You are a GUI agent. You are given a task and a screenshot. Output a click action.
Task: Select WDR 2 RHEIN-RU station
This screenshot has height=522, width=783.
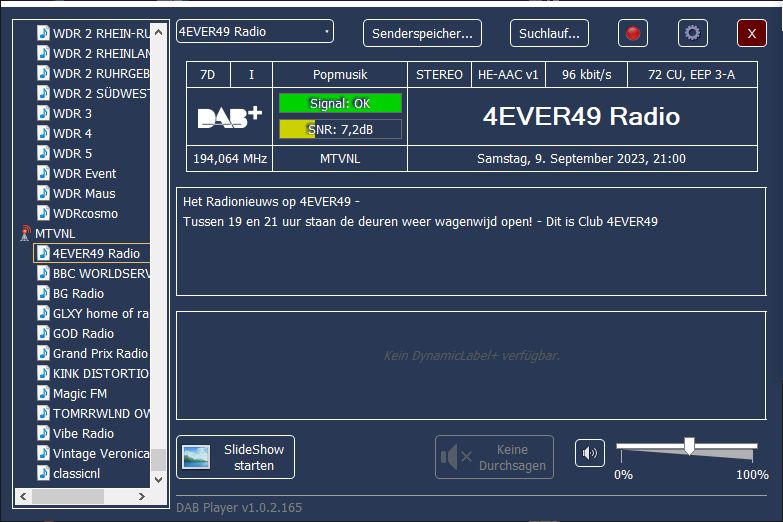101,33
